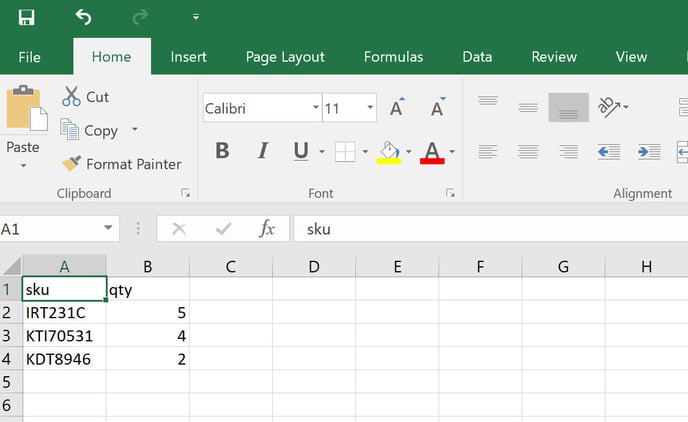Click the Save icon in title bar
688x422 pixels.
point(26,17)
